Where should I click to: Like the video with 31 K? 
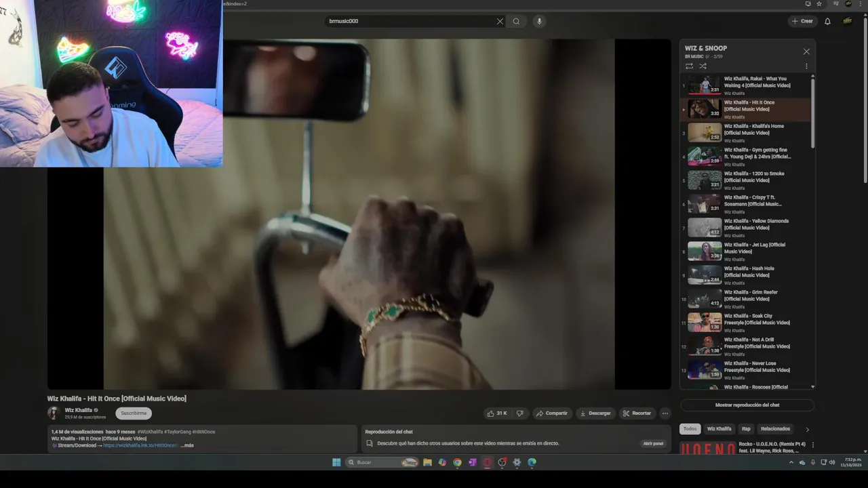(x=496, y=413)
